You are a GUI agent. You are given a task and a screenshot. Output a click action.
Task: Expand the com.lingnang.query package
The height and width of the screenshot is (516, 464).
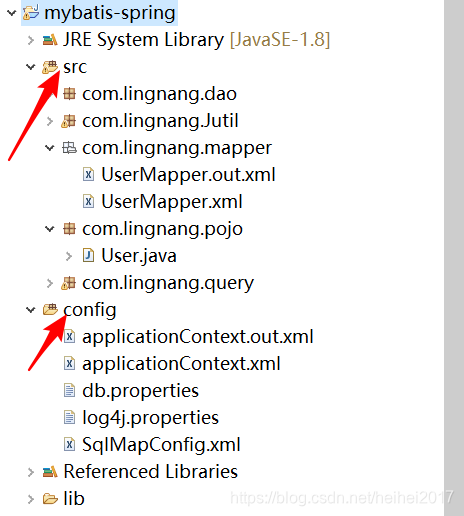point(50,283)
